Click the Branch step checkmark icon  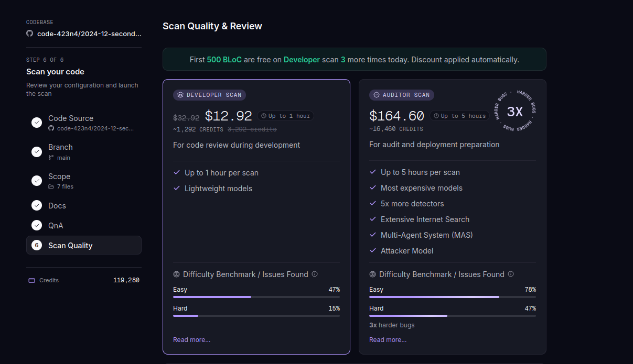37,152
